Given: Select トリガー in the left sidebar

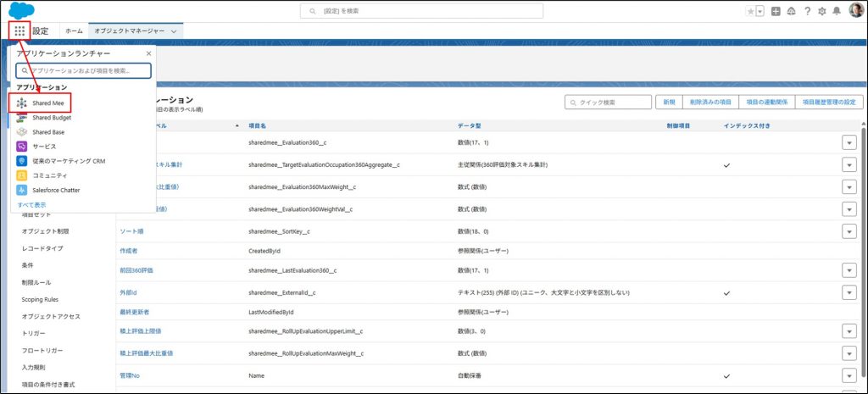Looking at the screenshot, I should point(34,333).
